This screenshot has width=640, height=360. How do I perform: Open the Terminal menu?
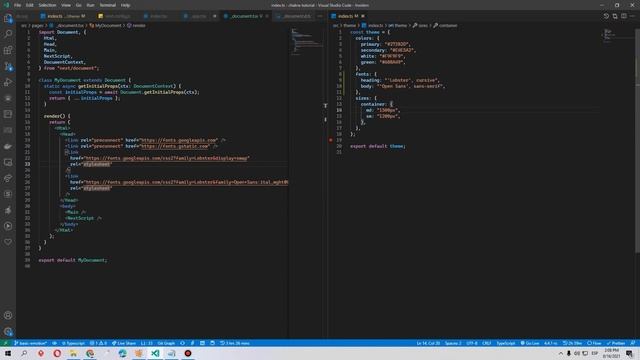point(108,5)
